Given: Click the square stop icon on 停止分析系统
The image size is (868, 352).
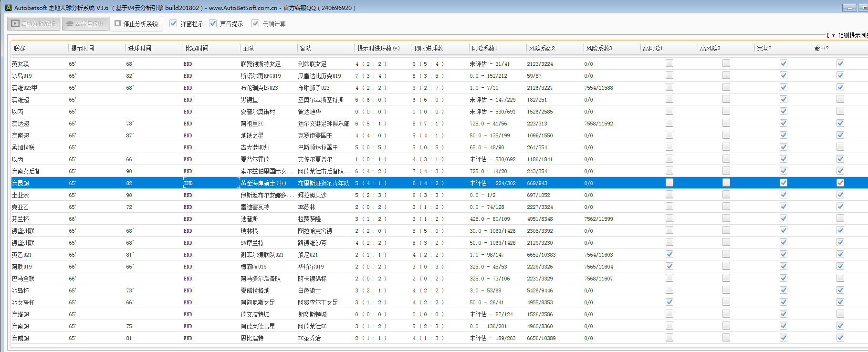Looking at the screenshot, I should tap(118, 23).
